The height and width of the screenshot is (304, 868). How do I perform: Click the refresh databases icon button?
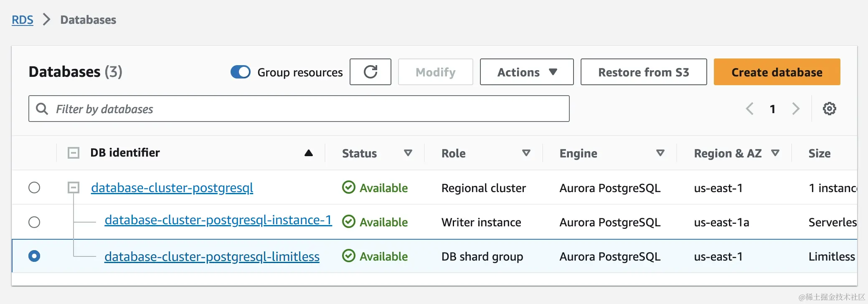pyautogui.click(x=370, y=72)
